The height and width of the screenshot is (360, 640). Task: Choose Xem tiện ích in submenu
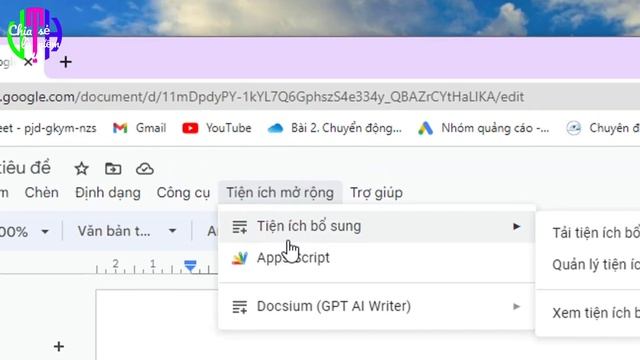point(588,313)
